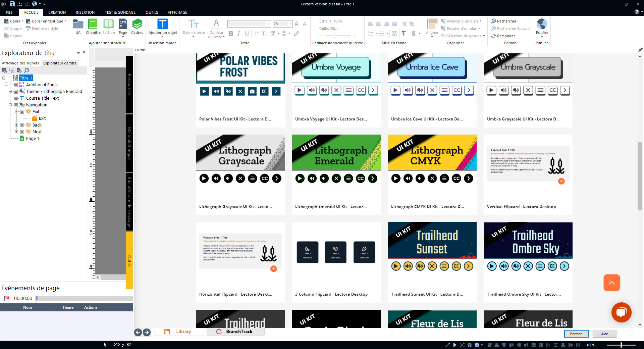Viewport: 644px width, 349px height.
Task: Toggle visibility checkbox beside Additional Fonts
Action: coord(16,85)
